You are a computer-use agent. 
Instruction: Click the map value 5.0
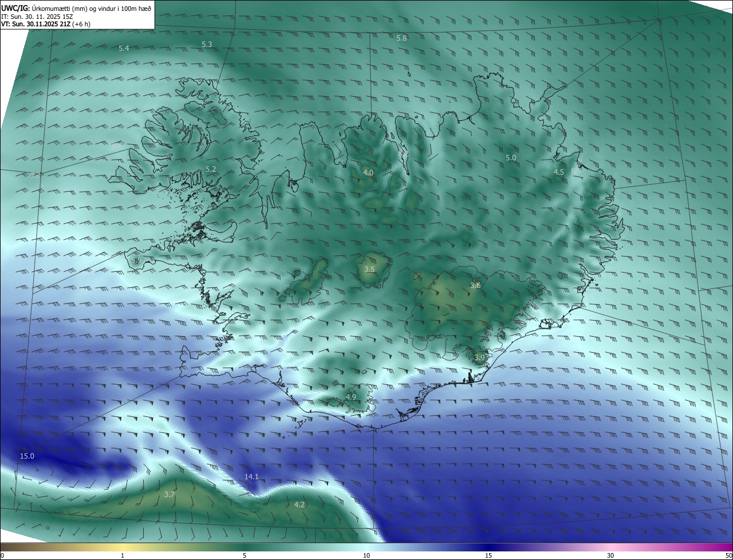511,157
